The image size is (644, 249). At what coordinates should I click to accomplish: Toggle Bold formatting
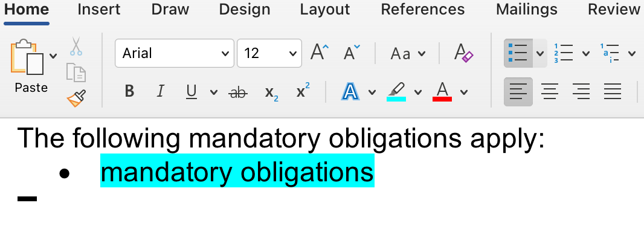[x=129, y=92]
